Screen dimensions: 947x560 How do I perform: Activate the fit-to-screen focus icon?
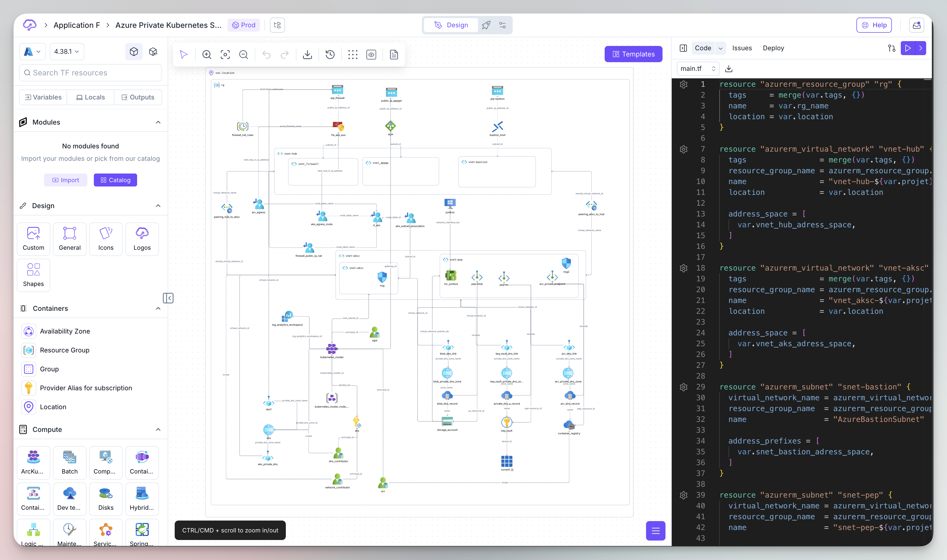coord(225,54)
